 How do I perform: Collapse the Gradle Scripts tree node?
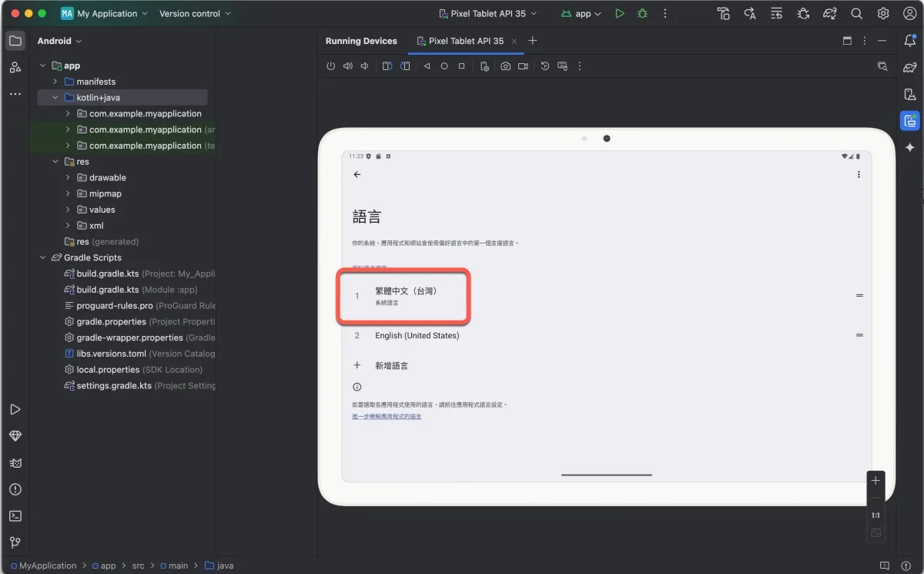click(x=42, y=257)
